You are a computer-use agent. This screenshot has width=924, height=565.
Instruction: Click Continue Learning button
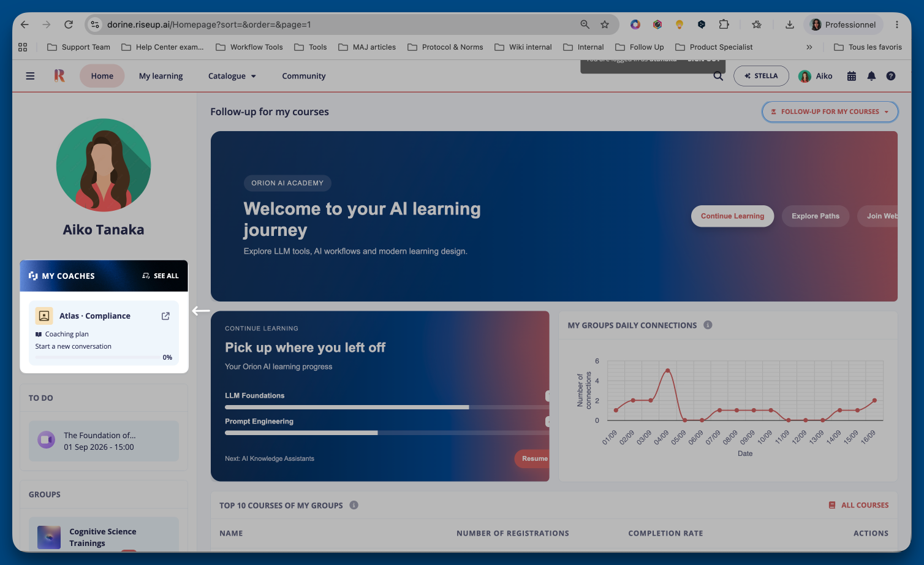(x=732, y=216)
